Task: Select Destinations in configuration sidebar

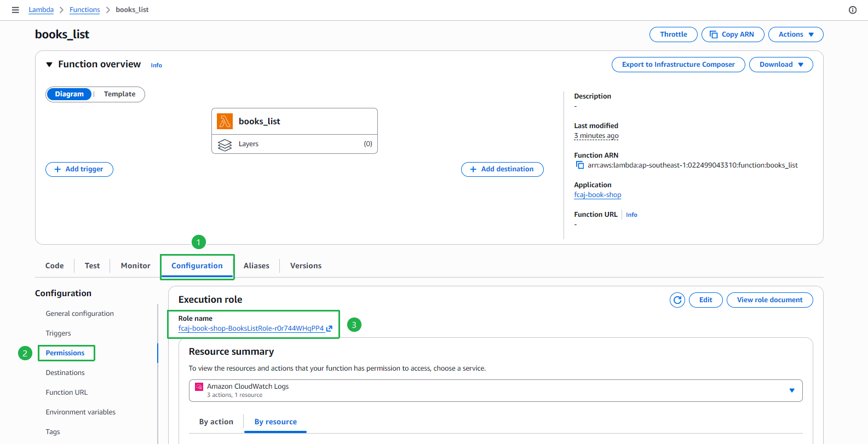Action: (x=65, y=373)
